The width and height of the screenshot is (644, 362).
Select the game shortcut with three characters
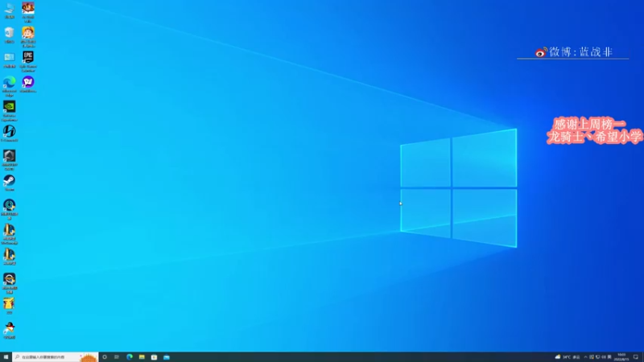tap(28, 12)
